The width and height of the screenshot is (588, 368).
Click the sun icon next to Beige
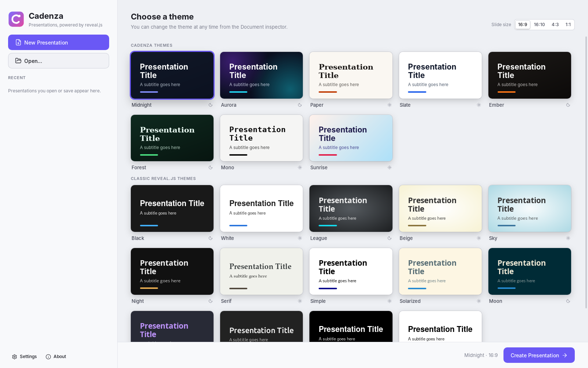479,238
